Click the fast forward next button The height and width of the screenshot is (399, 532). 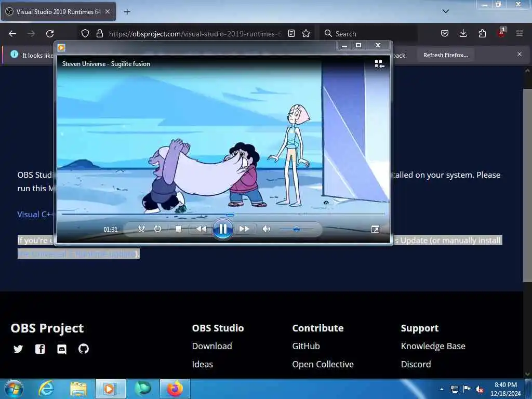[244, 229]
